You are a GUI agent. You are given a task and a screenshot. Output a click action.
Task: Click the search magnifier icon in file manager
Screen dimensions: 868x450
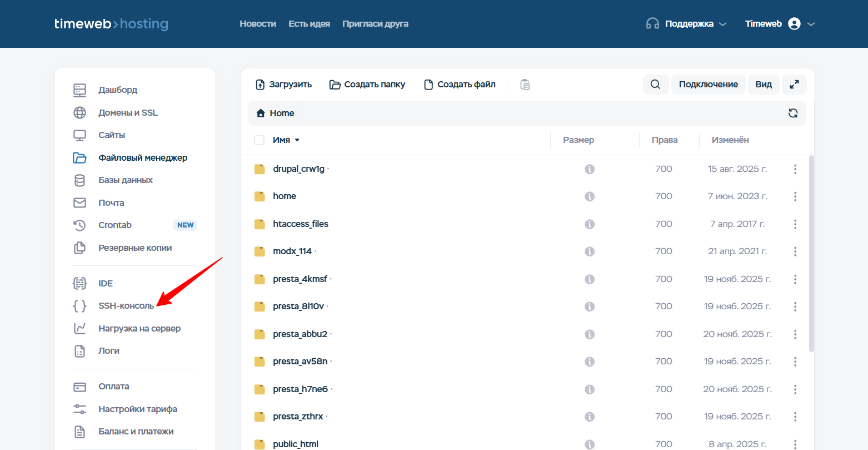coord(655,85)
